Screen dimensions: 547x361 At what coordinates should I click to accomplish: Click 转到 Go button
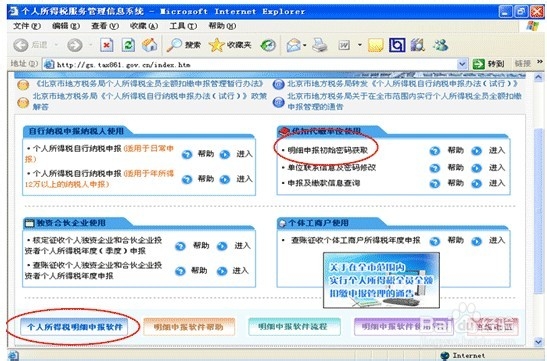point(489,64)
